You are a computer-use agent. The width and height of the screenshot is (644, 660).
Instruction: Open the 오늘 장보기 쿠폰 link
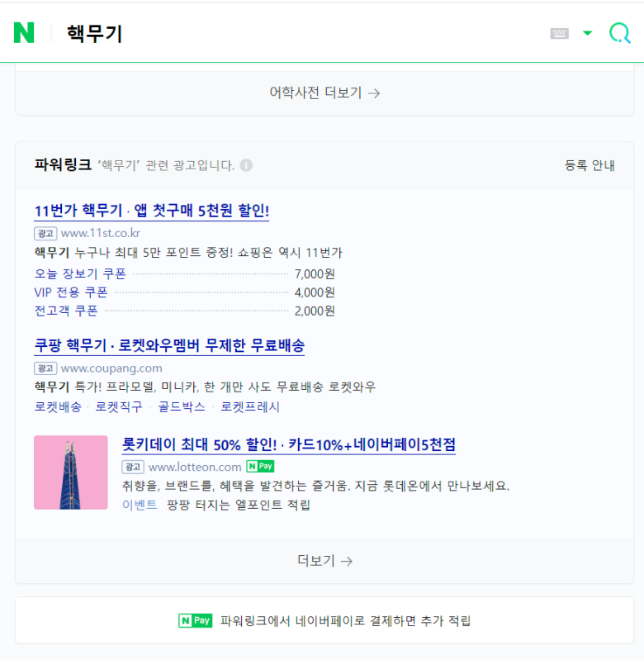(80, 273)
